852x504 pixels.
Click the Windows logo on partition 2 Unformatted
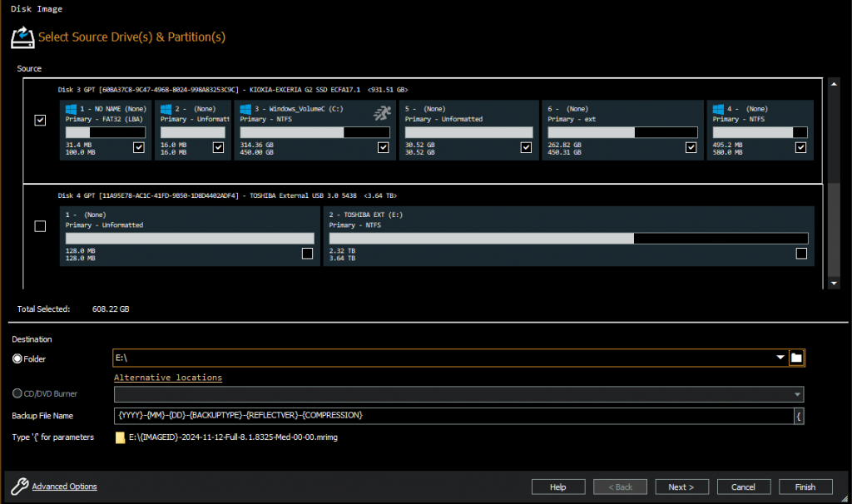point(166,109)
